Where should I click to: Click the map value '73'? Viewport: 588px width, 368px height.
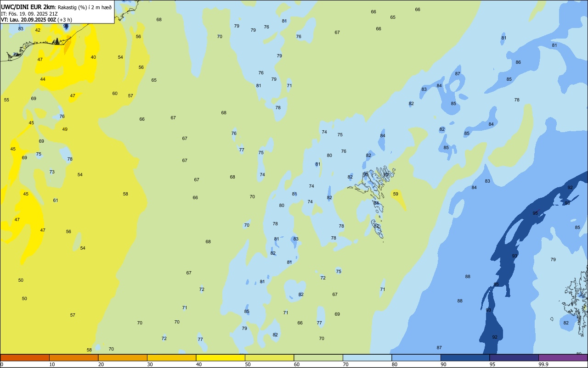pos(52,172)
